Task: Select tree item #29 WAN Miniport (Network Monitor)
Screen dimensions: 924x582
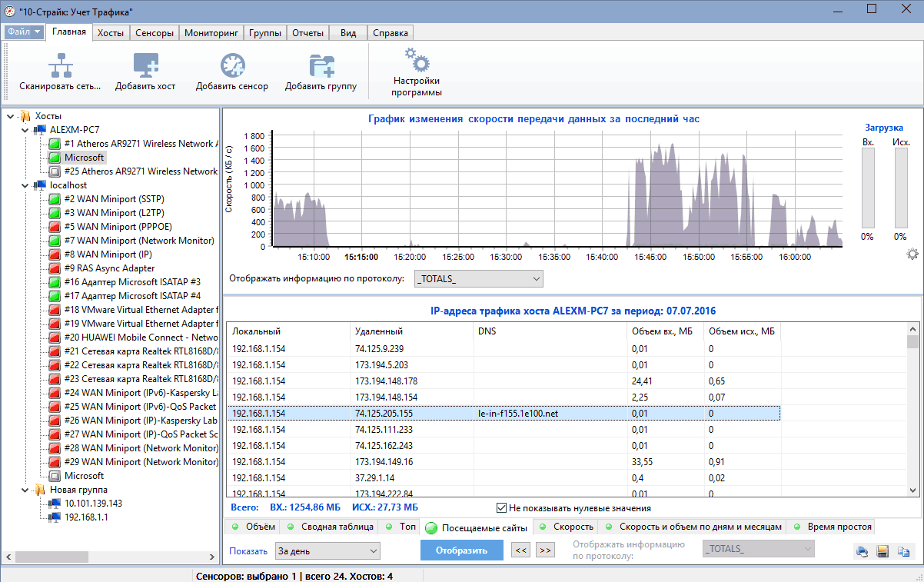Action: [x=141, y=462]
